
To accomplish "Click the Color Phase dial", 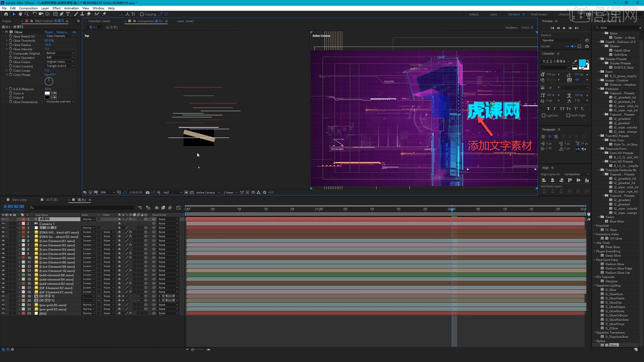I will click(x=49, y=81).
